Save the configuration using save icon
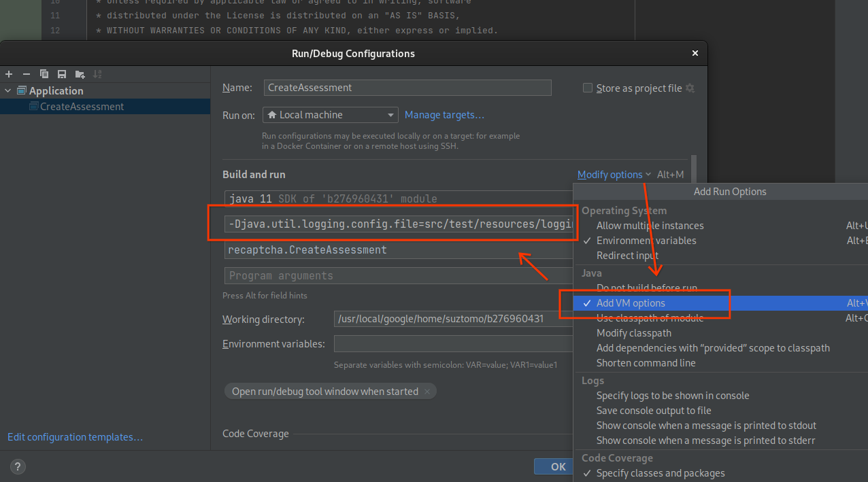This screenshot has width=868, height=482. click(62, 74)
